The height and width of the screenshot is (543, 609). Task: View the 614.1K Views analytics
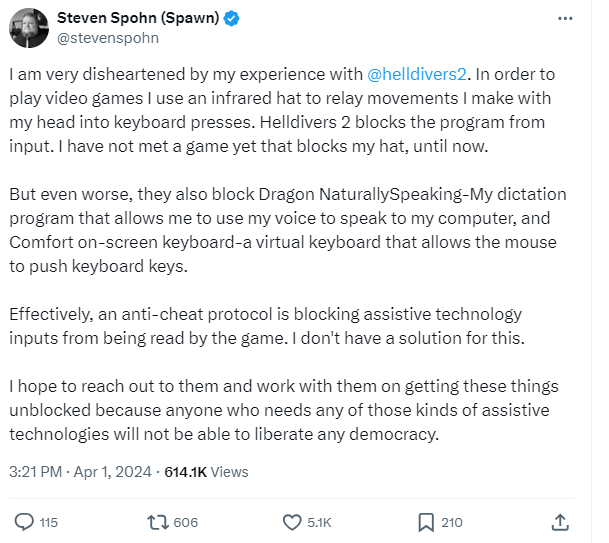213,471
